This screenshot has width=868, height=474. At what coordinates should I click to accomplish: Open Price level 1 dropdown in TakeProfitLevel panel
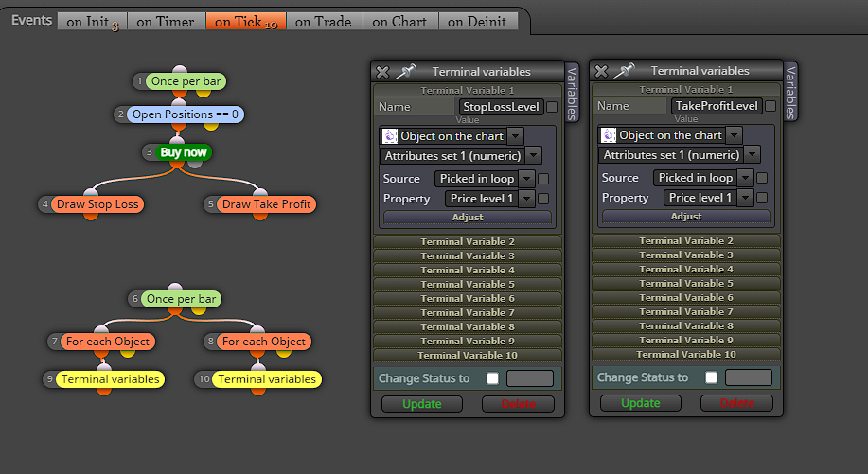coord(746,198)
